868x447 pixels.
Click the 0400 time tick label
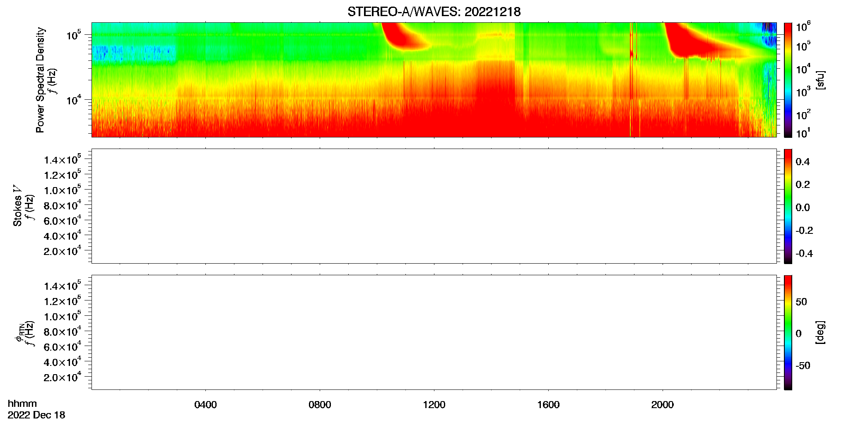pos(205,405)
